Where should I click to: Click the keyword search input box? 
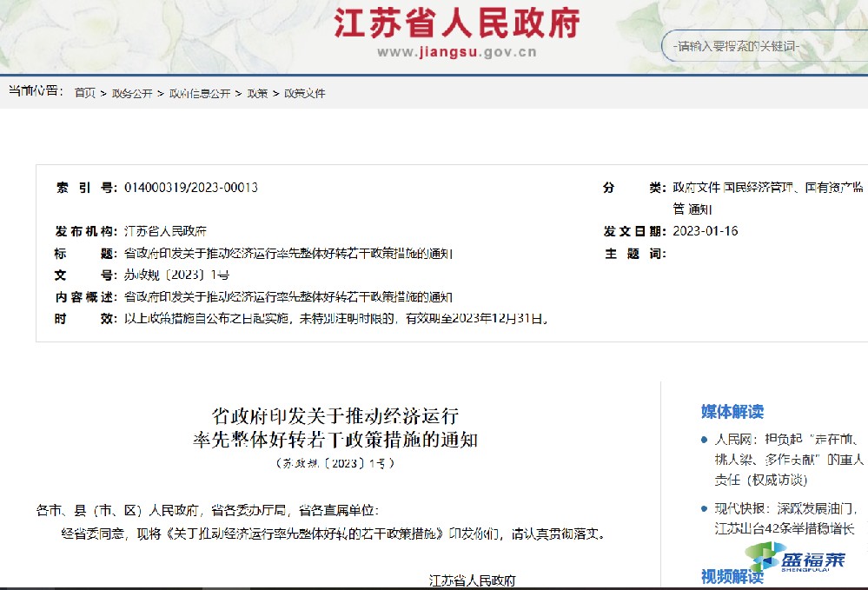756,50
